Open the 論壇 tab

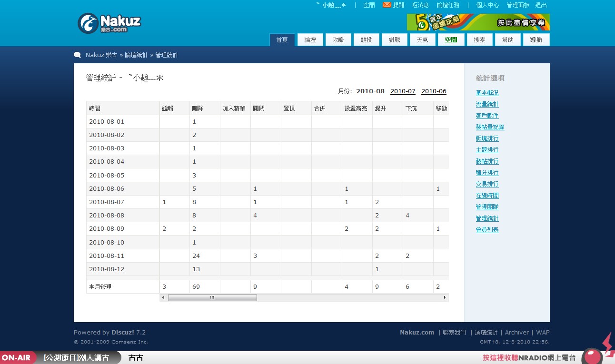coord(310,40)
